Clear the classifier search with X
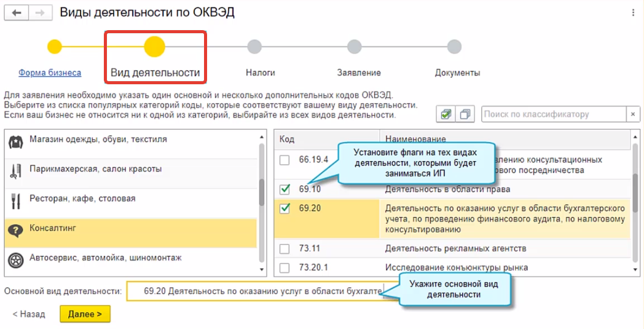 click(x=633, y=114)
